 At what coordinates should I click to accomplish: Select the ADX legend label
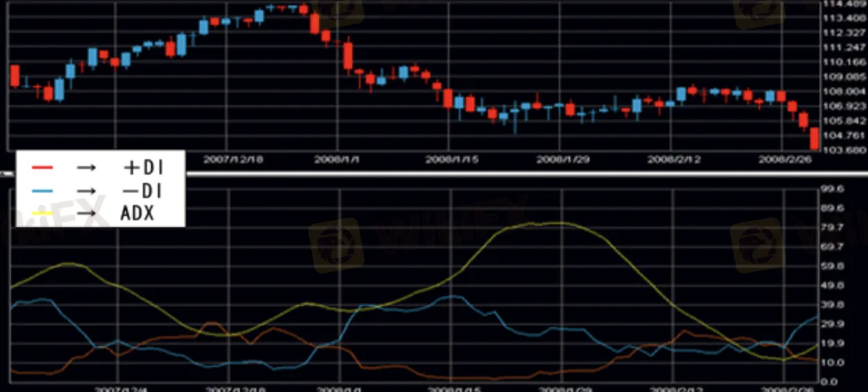(x=137, y=213)
